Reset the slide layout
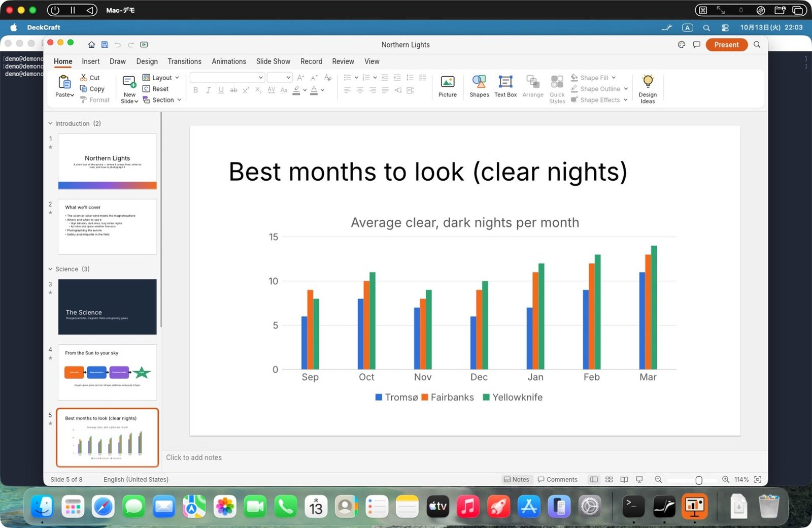The height and width of the screenshot is (528, 812). point(155,89)
